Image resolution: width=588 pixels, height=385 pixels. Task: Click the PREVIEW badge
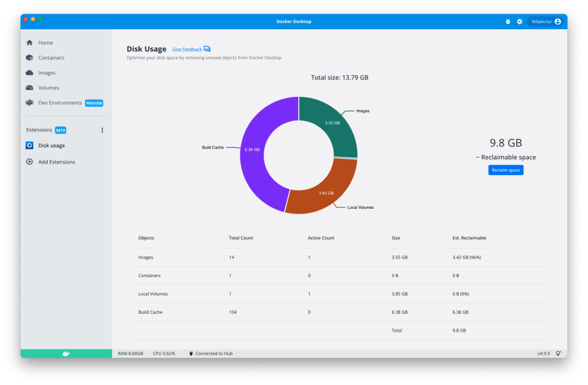pos(94,103)
